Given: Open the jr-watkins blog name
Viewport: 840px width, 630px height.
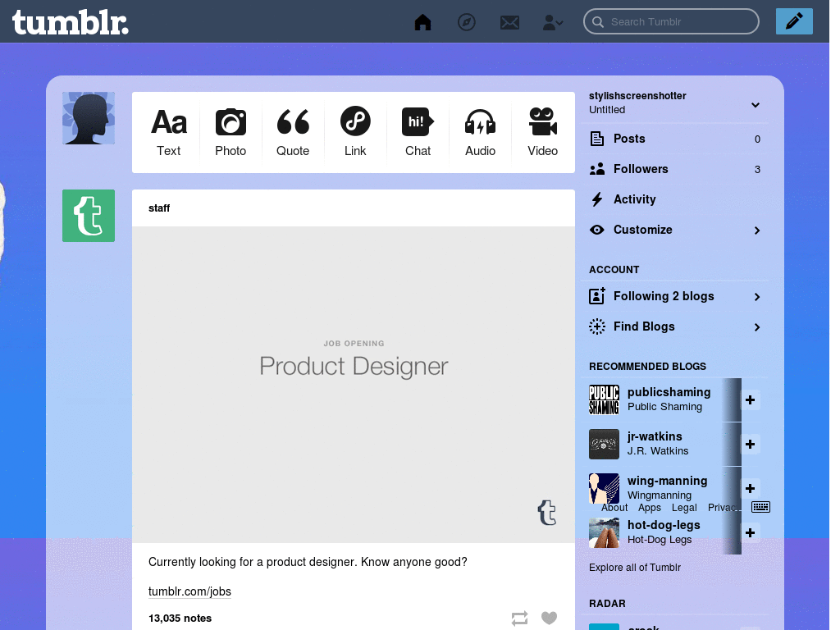Looking at the screenshot, I should click(x=655, y=436).
